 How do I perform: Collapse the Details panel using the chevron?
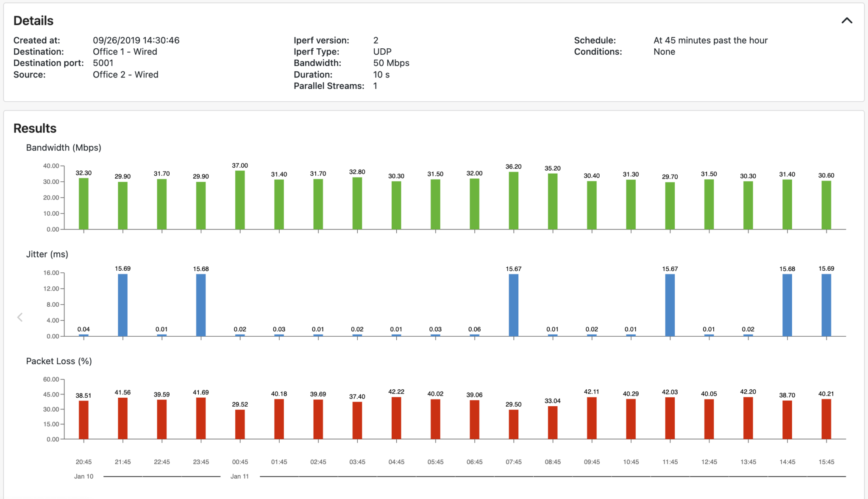[x=847, y=20]
